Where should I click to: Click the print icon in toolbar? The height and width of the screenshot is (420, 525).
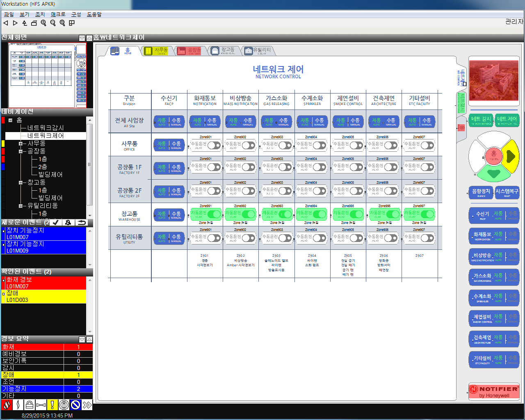34,23
